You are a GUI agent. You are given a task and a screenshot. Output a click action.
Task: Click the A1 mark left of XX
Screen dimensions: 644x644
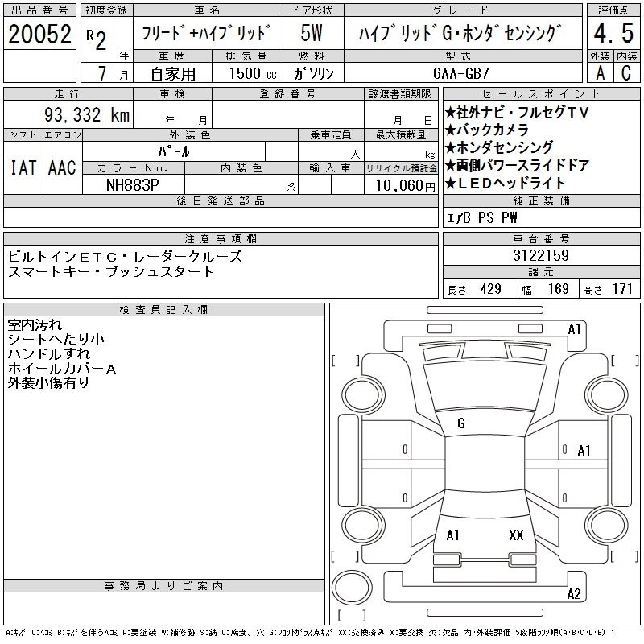[x=452, y=535]
